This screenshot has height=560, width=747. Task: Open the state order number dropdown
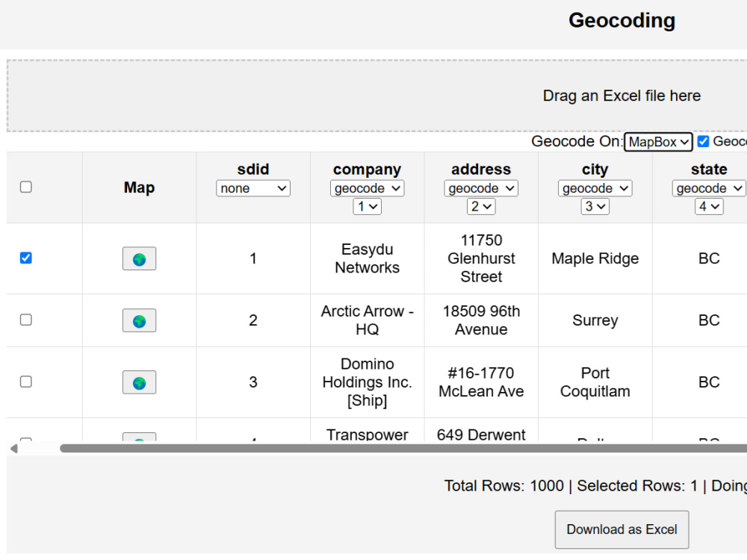point(709,207)
